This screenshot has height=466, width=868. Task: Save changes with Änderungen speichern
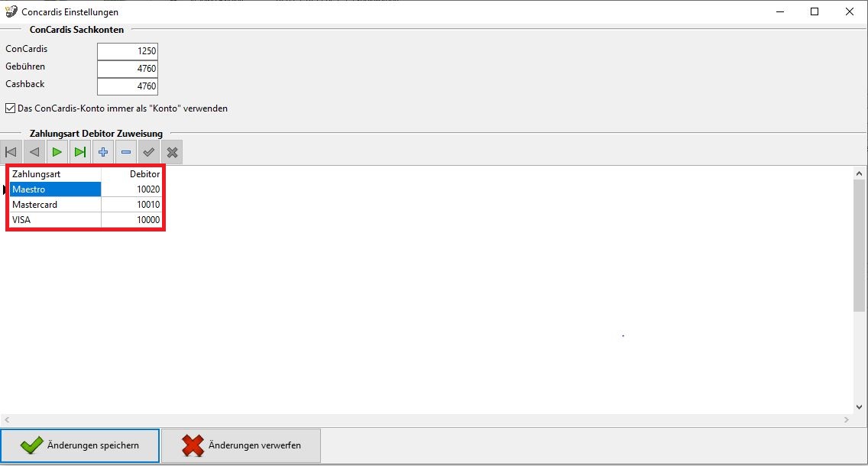[79, 445]
